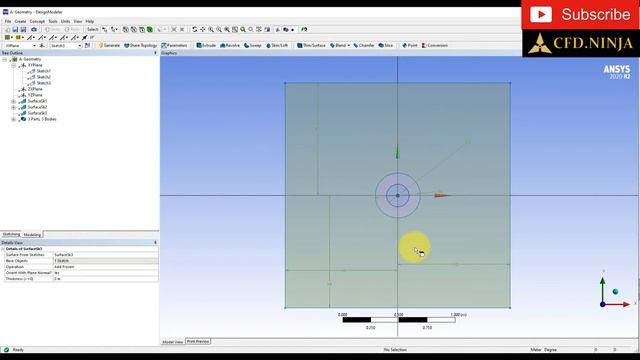Screen dimensions: 640x360
Task: Click the New Sketch icon
Action: (87, 46)
